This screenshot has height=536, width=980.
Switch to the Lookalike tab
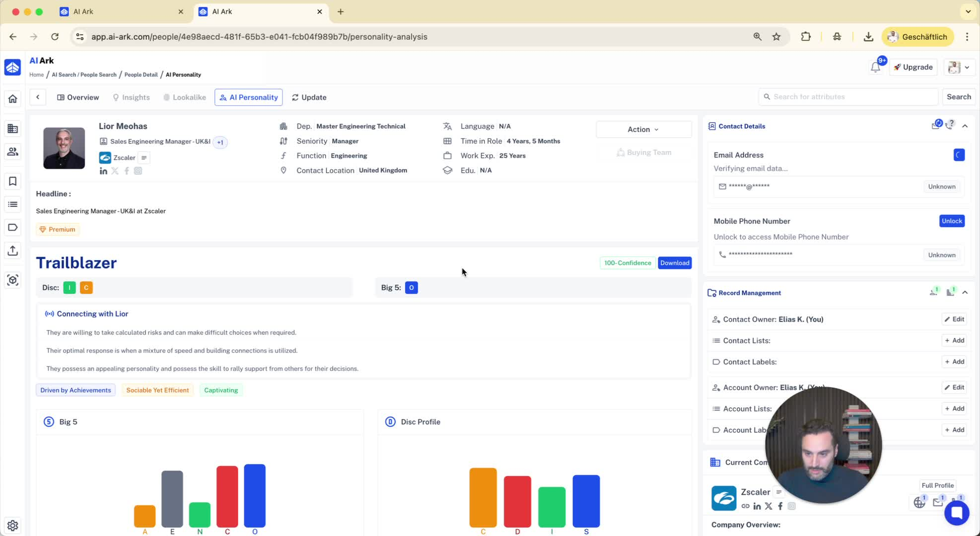coord(185,97)
